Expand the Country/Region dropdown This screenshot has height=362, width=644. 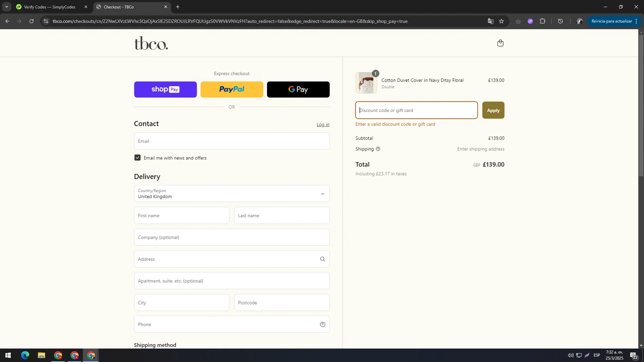(232, 193)
